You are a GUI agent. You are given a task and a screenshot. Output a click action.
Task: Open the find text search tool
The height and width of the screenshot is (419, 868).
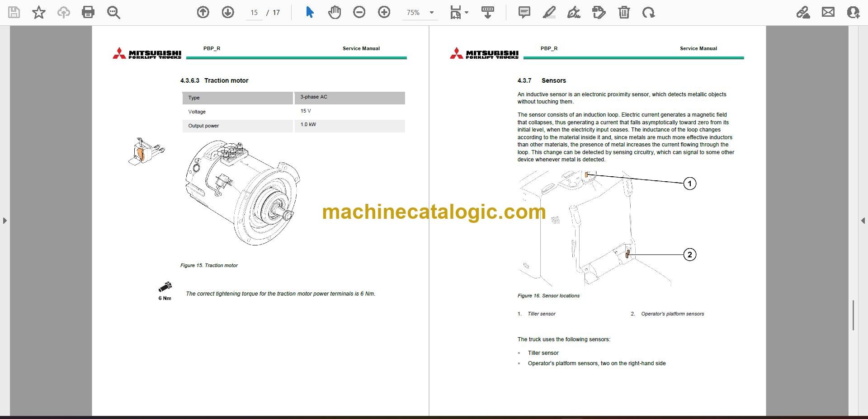(113, 12)
